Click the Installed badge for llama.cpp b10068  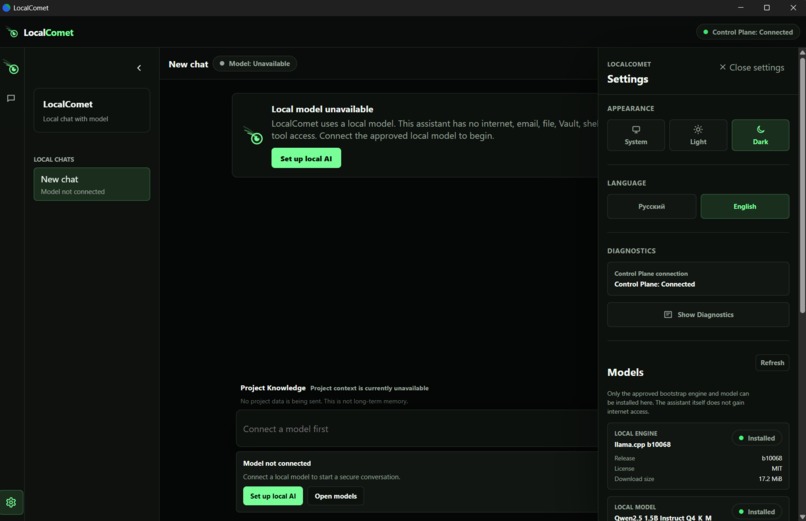pyautogui.click(x=756, y=438)
